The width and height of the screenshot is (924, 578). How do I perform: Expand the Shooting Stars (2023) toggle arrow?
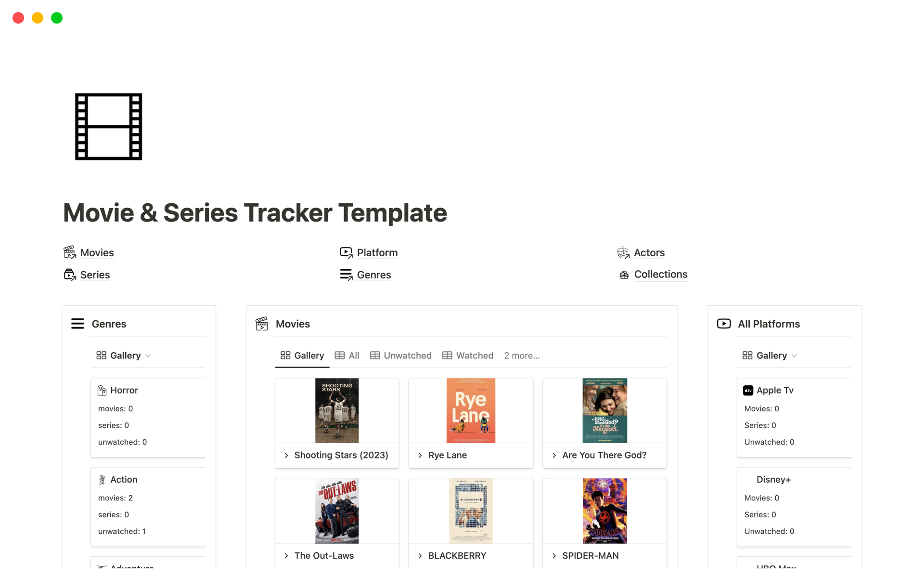[x=286, y=455]
